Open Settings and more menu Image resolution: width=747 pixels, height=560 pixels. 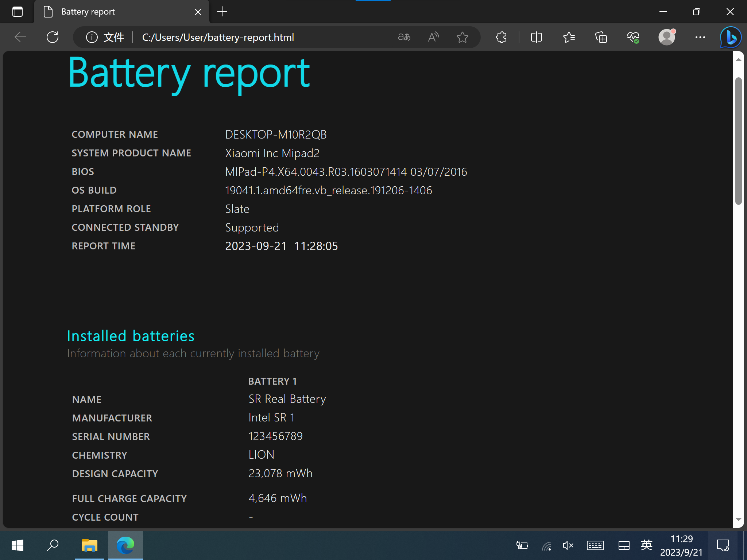tap(700, 37)
